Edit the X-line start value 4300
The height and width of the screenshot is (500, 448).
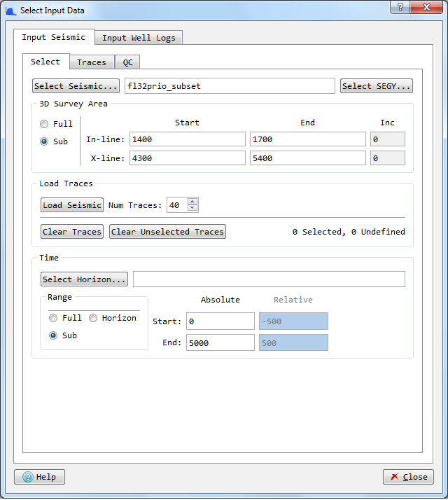[188, 158]
